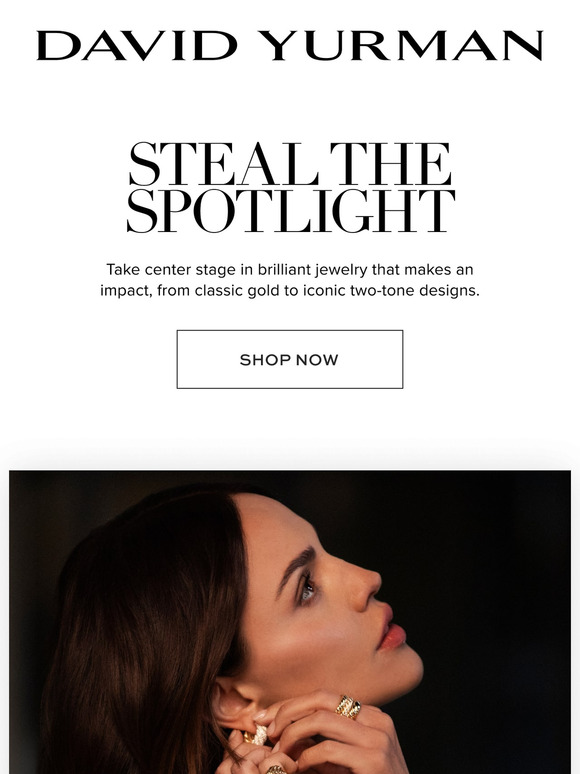Click the word YURMAN in the logo
This screenshot has height=774, width=580.
coord(400,45)
